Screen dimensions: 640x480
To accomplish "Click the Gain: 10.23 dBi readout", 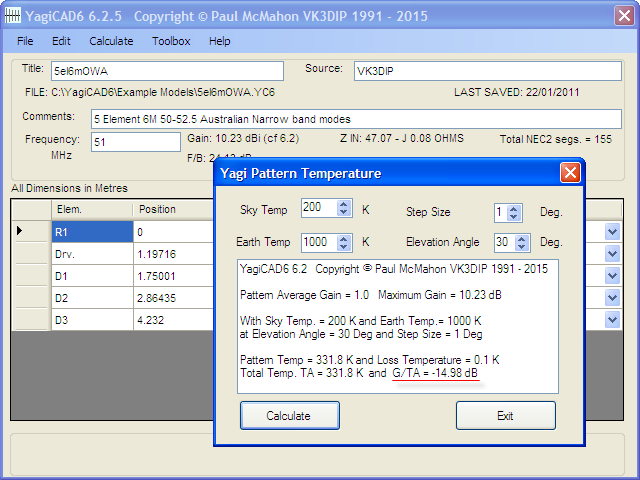I will [x=243, y=139].
